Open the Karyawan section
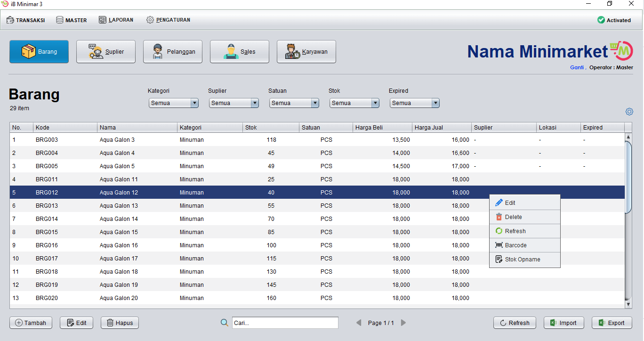This screenshot has width=644, height=341. click(306, 52)
